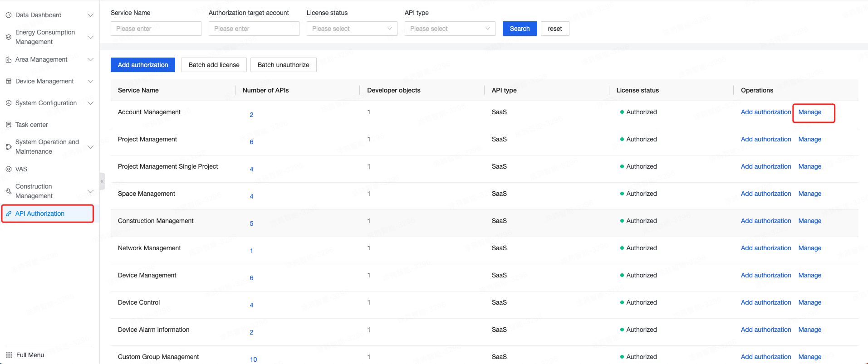Screen dimensions: 868x364
Task: Click API count 2 for Account Management
Action: pos(251,115)
